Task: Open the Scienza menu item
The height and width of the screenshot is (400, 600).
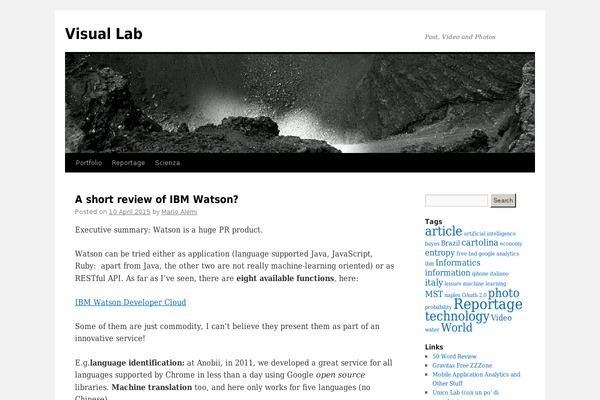Action: tap(167, 163)
